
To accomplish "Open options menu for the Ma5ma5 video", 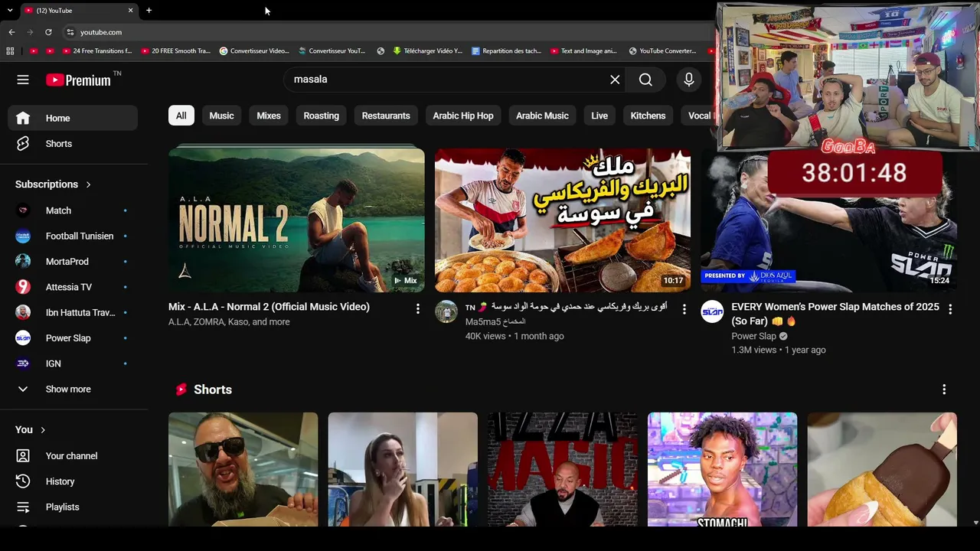I will [684, 308].
